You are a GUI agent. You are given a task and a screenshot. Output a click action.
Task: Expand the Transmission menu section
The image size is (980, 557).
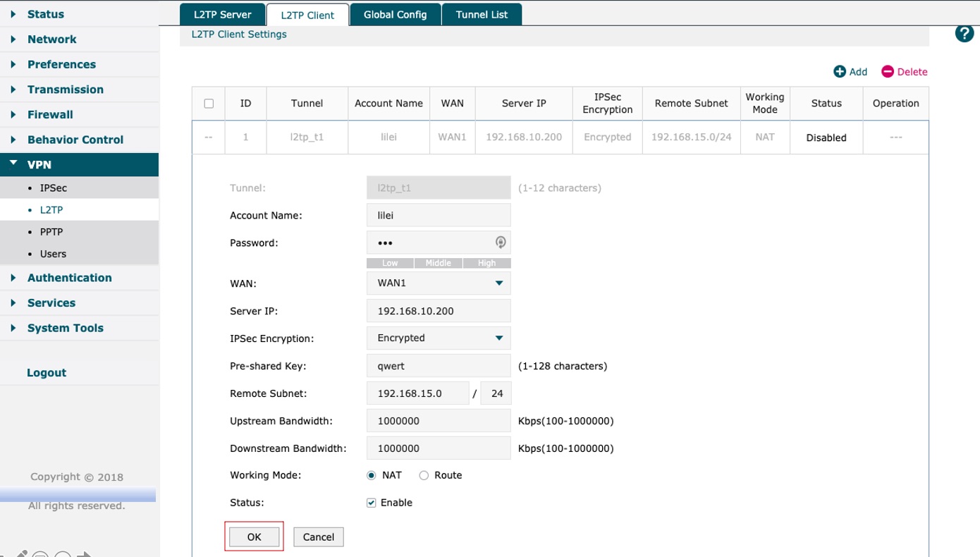click(x=79, y=90)
